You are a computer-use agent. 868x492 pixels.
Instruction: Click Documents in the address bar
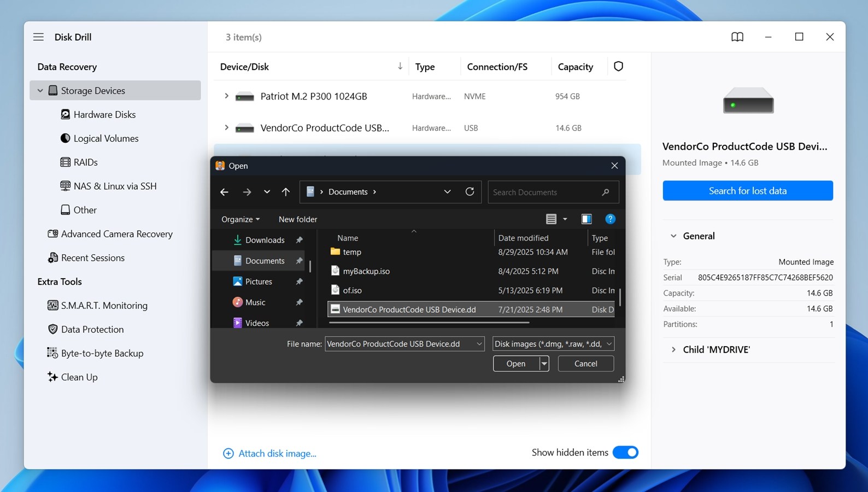click(348, 192)
